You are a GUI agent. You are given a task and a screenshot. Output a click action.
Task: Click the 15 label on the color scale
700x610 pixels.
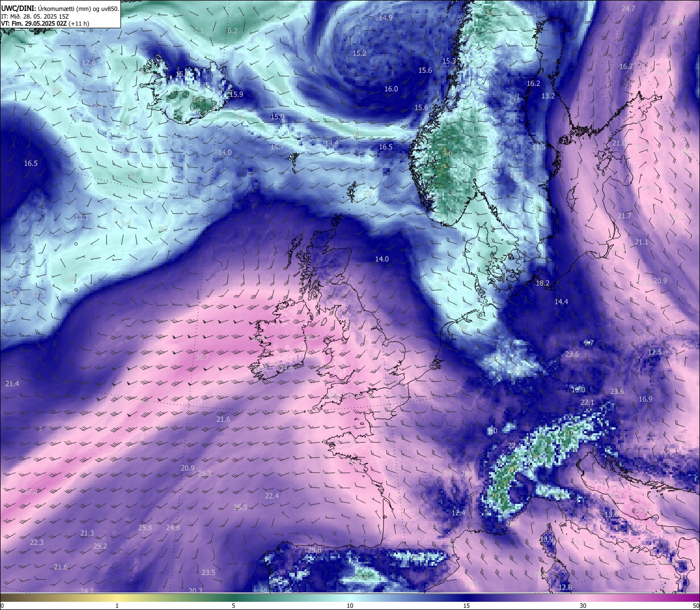pos(466,606)
